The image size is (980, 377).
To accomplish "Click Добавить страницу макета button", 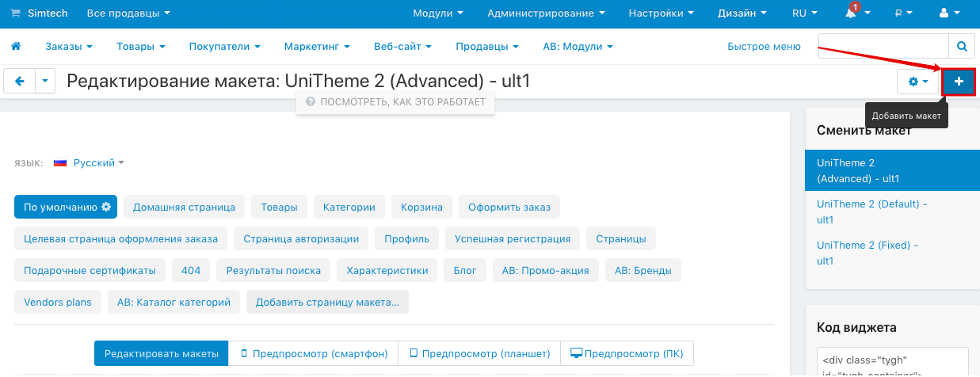I will [327, 302].
